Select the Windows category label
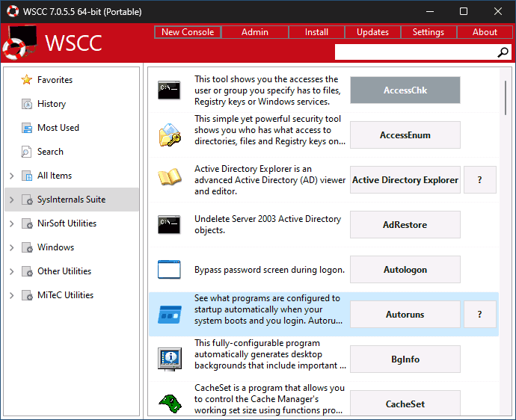 [x=55, y=247]
